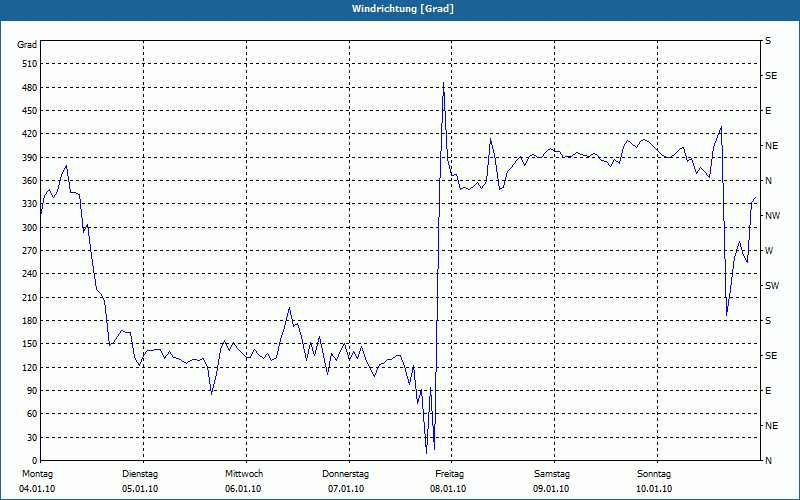Click the blue line's highest peak near Freitag

(443, 83)
